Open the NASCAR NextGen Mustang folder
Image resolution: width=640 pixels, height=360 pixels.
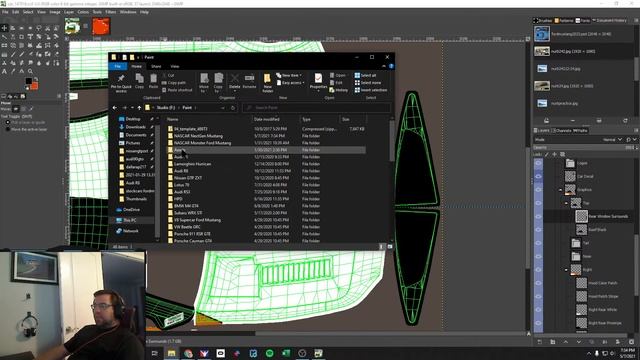point(198,136)
